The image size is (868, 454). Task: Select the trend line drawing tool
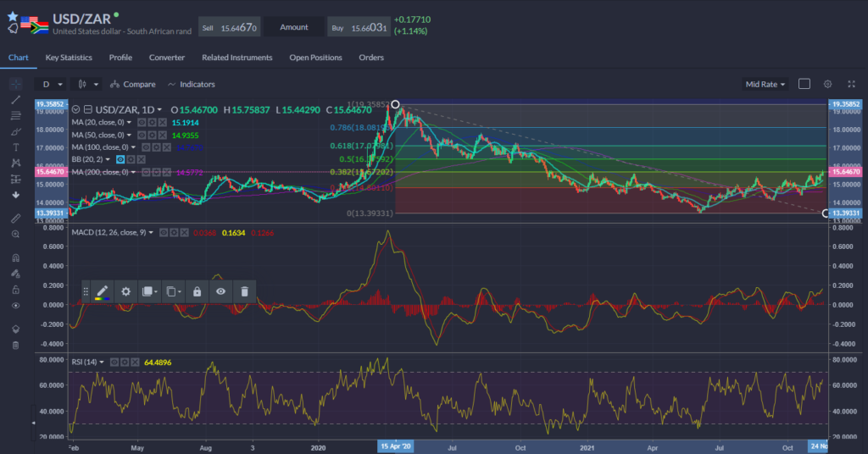click(x=15, y=100)
